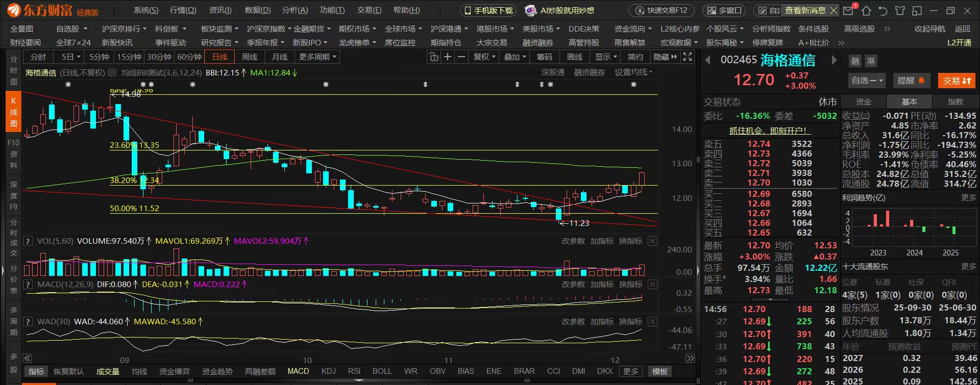The height and width of the screenshot is (385, 980).
Task: Close the WAD indicator pane
Action: click(x=652, y=321)
